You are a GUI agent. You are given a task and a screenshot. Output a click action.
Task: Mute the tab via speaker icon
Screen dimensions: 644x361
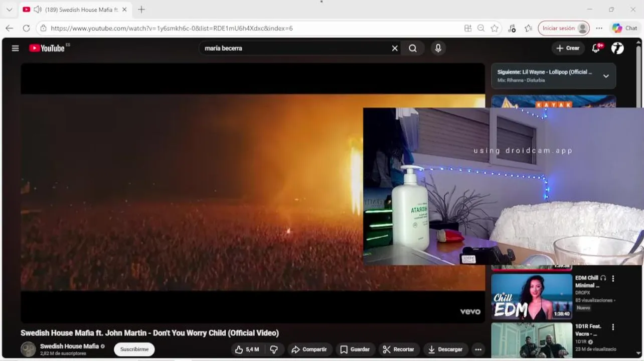(x=37, y=10)
